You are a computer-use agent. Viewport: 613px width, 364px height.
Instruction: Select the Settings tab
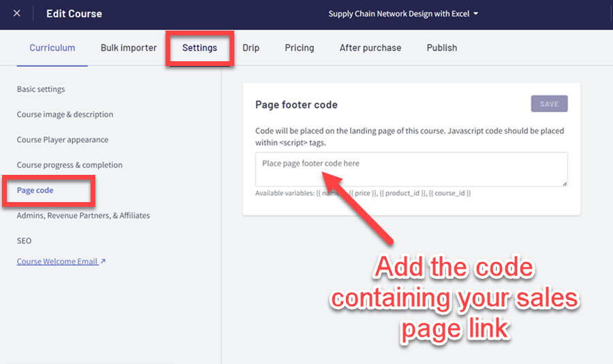pos(200,48)
